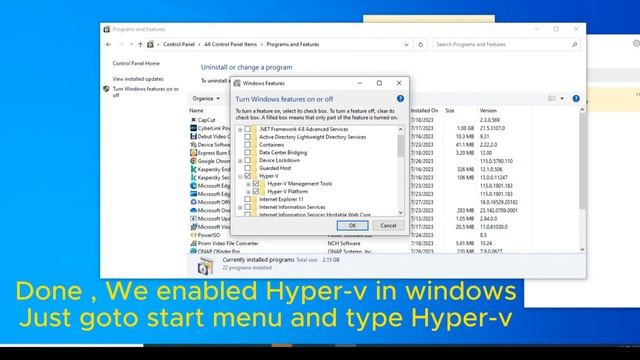Screen dimensions: 640x360
Task: Click the Debut Video program icon
Action: (x=193, y=136)
